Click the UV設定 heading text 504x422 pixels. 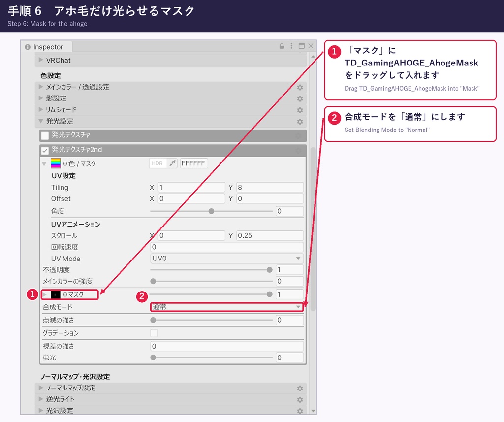pos(63,176)
